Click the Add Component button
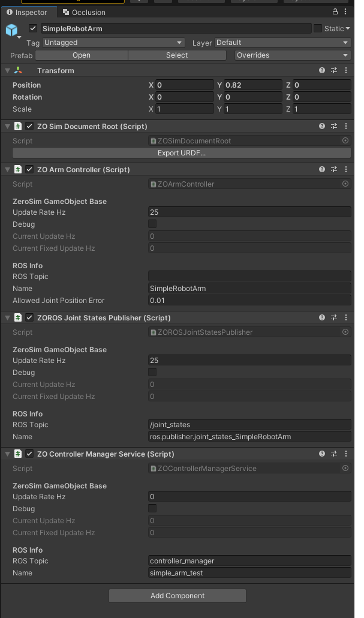This screenshot has height=618, width=364. coord(178,596)
